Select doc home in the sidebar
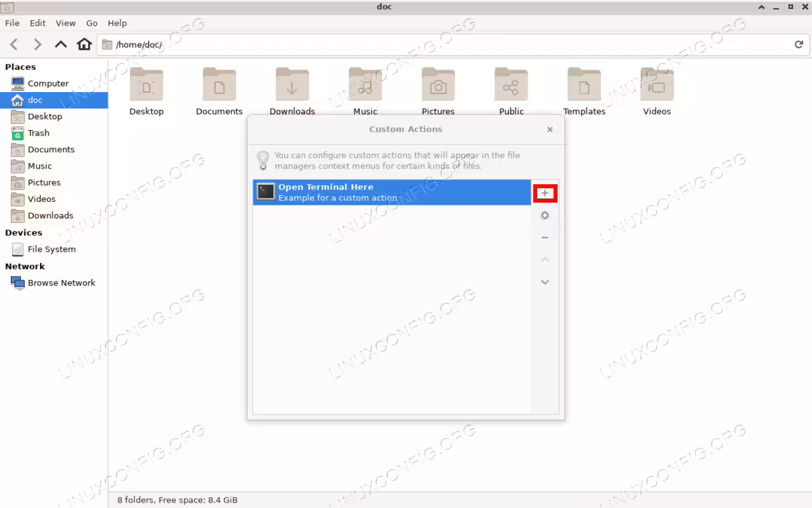Screen dimensions: 812x508 (x=54, y=100)
